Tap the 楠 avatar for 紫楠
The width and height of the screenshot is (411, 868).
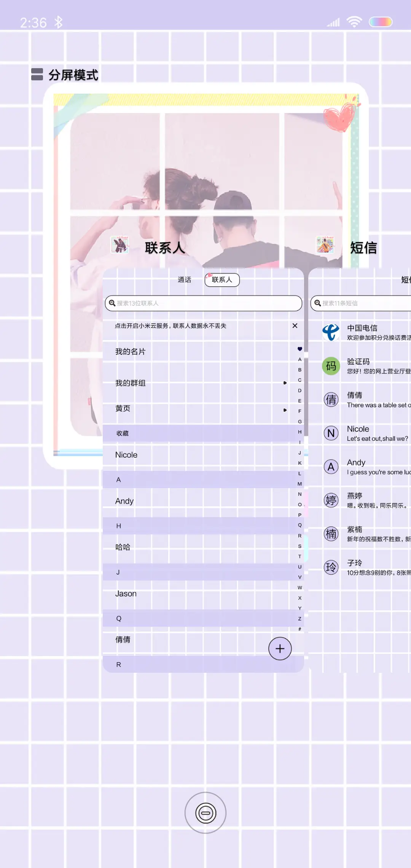[331, 534]
